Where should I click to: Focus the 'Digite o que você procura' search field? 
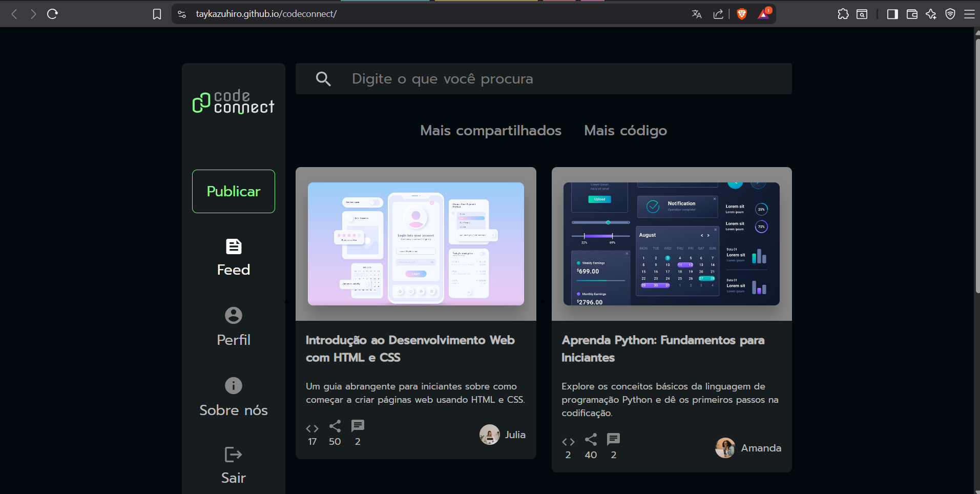click(x=544, y=78)
